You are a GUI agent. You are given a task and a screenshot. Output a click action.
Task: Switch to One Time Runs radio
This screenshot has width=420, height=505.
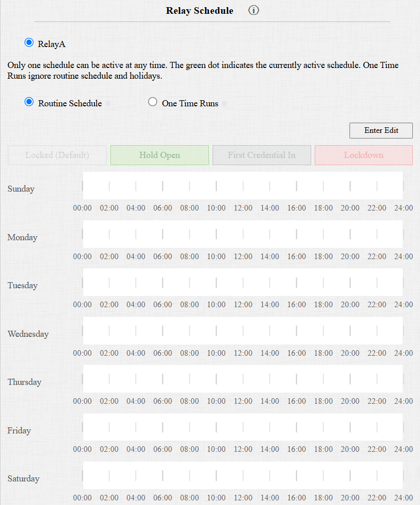click(x=153, y=102)
